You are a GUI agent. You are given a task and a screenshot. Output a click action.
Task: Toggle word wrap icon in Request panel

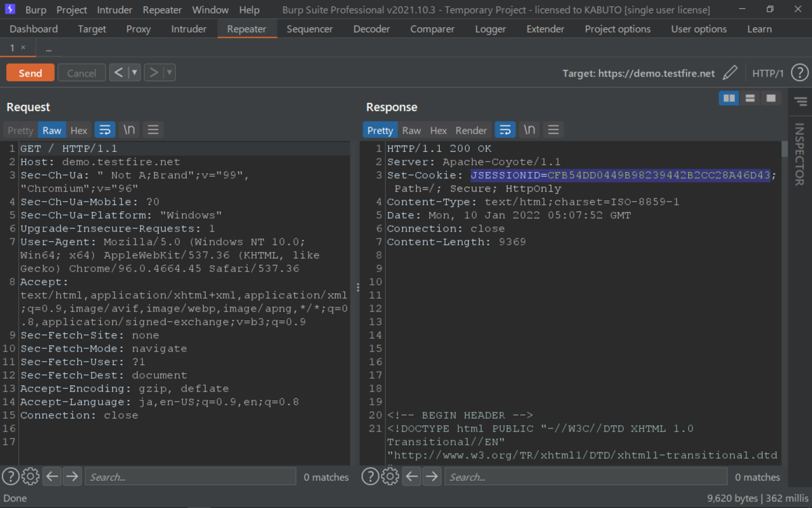(105, 130)
